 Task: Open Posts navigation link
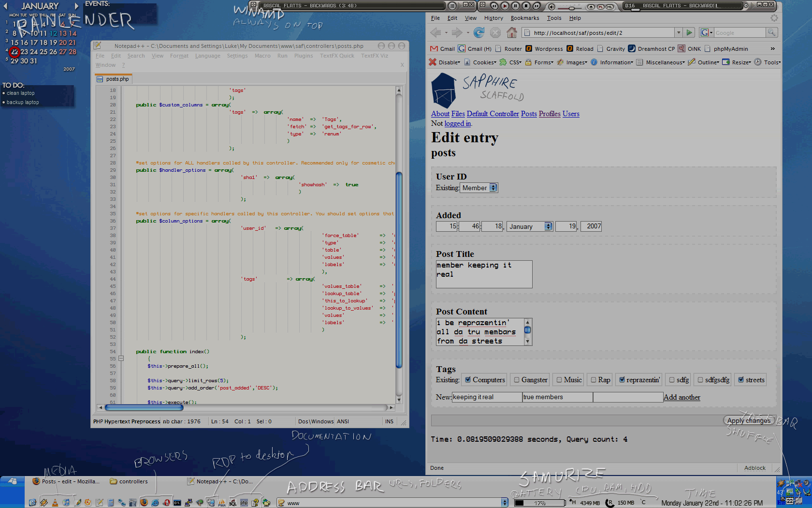coord(529,114)
